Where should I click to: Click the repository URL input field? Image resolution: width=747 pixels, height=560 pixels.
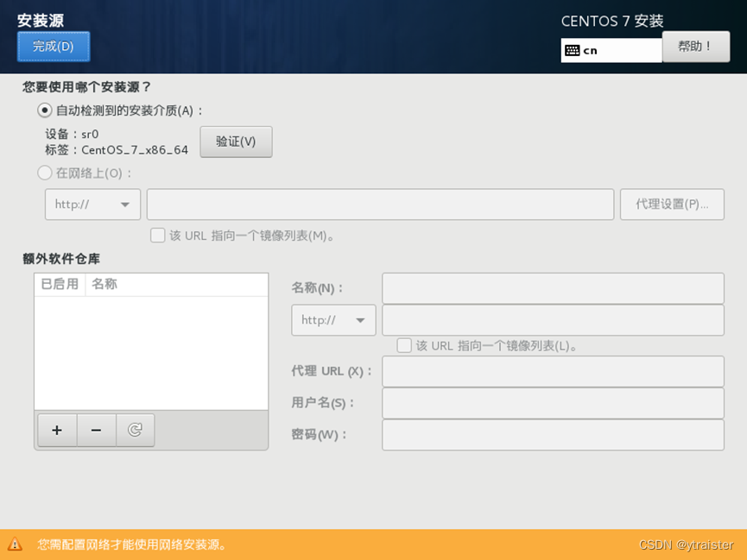553,320
